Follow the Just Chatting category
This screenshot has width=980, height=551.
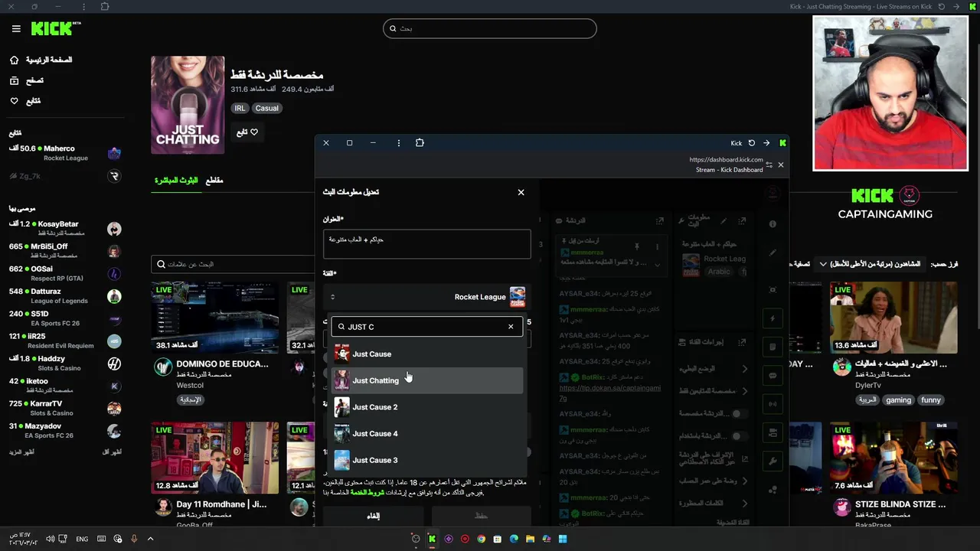pyautogui.click(x=247, y=132)
